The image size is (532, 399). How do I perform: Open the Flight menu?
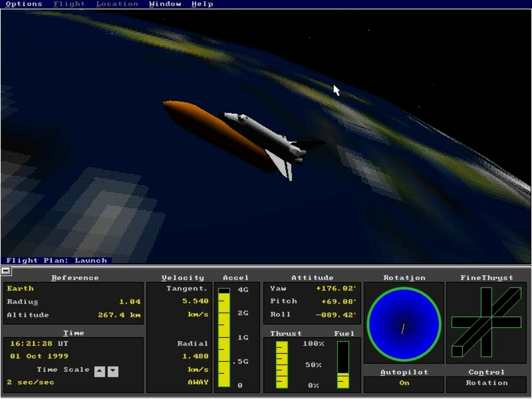(x=69, y=4)
